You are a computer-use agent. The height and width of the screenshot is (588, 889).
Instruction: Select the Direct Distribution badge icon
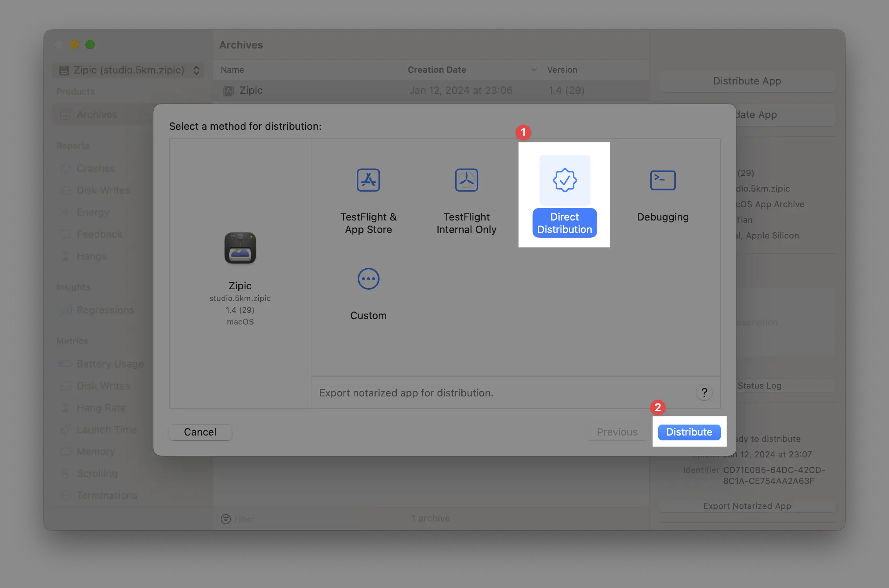(x=565, y=180)
